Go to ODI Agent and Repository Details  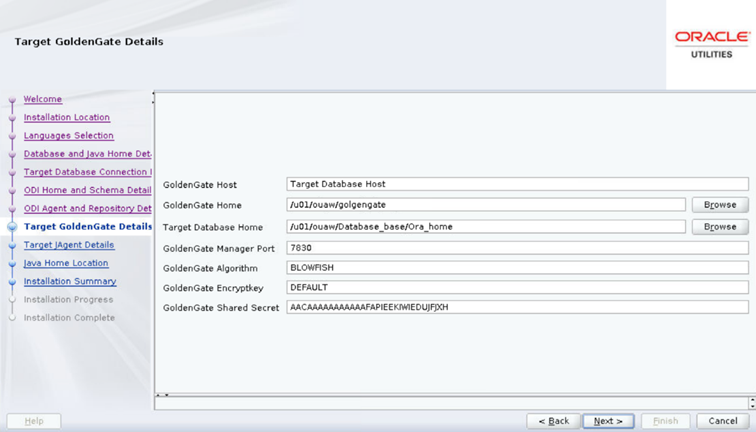click(88, 208)
